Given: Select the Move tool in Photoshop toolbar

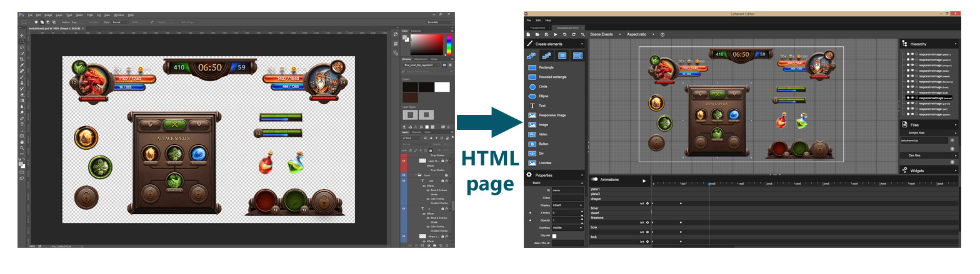Looking at the screenshot, I should click(22, 36).
